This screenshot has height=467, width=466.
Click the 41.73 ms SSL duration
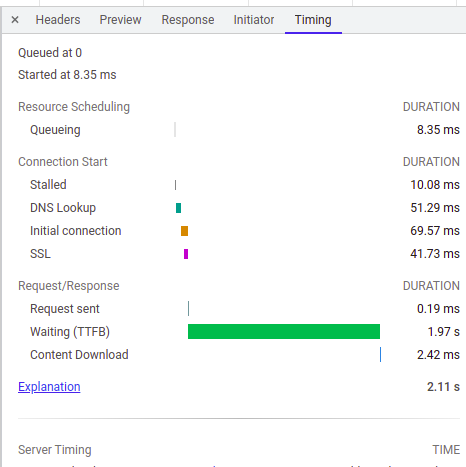pos(435,254)
